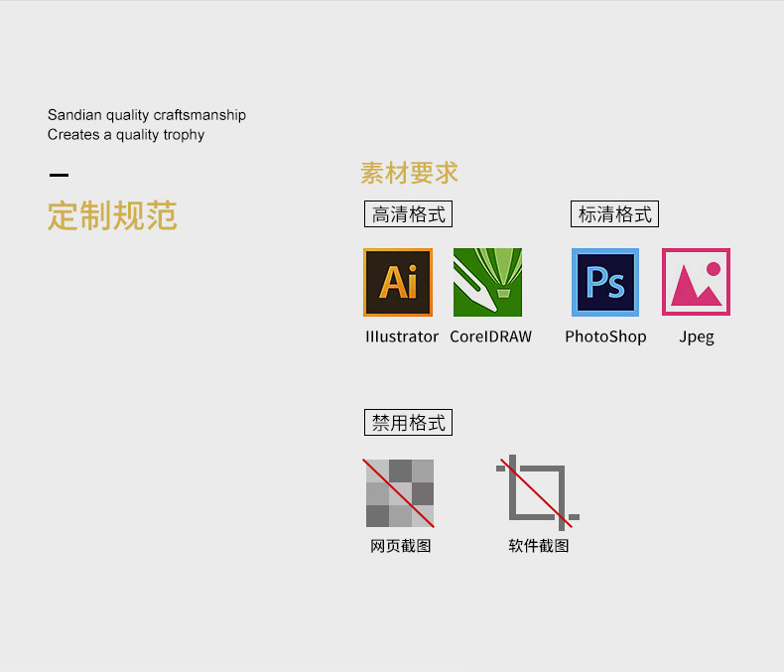784x672 pixels.
Task: Click the 定制规范 gold title
Action: click(x=112, y=216)
